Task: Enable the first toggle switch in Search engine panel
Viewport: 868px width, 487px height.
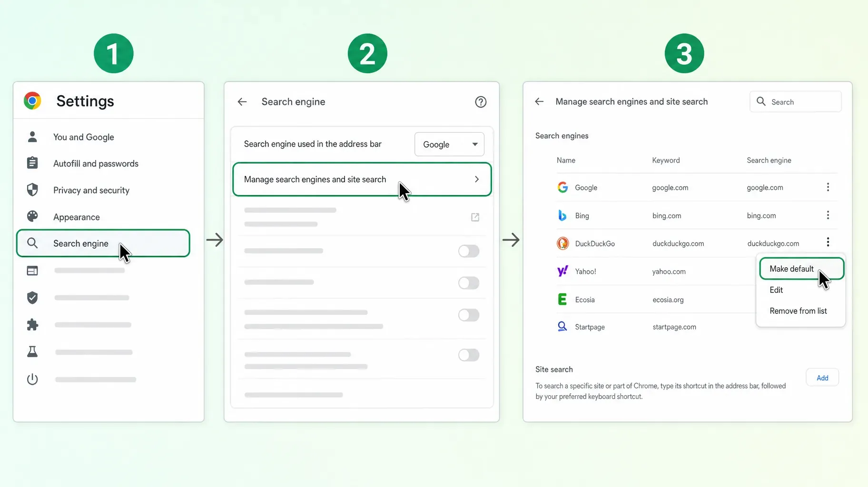Action: tap(469, 251)
